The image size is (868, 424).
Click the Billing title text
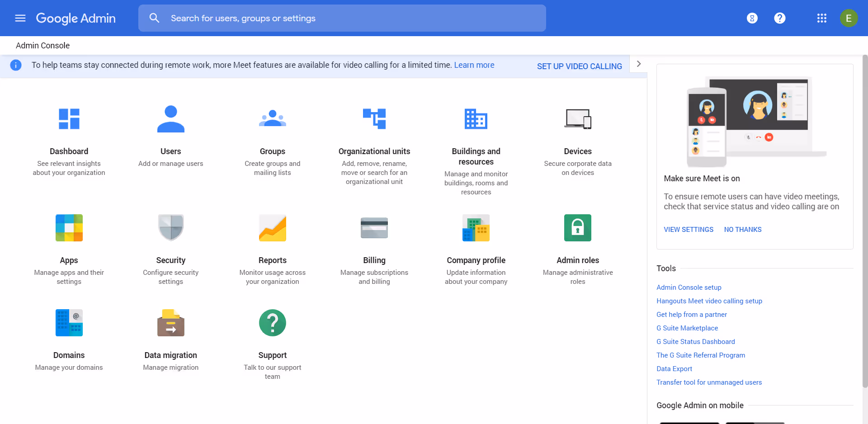pyautogui.click(x=374, y=260)
